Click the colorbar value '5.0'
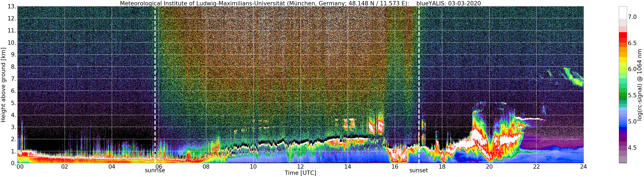The width and height of the screenshot is (644, 177). pos(632,121)
